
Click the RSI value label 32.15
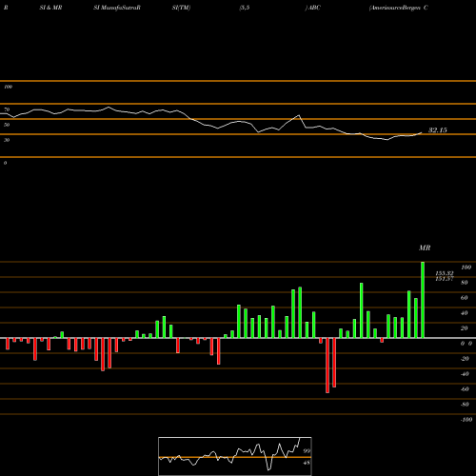point(438,130)
